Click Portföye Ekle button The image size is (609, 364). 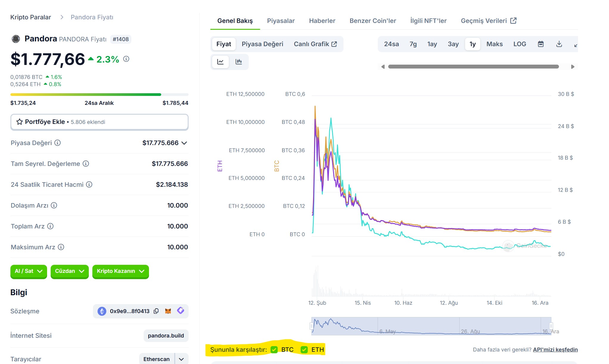pyautogui.click(x=100, y=122)
